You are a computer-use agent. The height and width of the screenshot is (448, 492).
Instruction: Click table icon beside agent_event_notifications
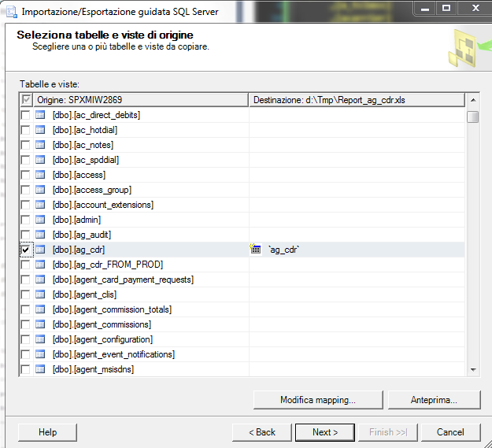pos(40,354)
